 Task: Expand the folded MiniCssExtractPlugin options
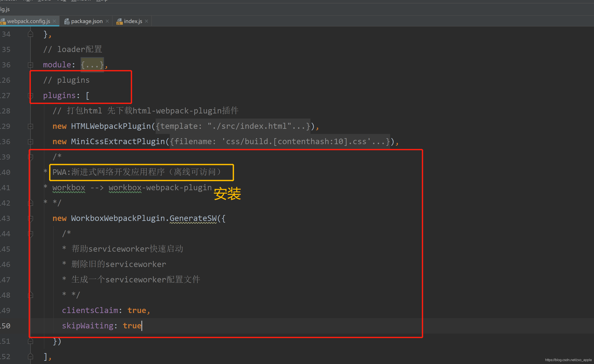(30, 142)
